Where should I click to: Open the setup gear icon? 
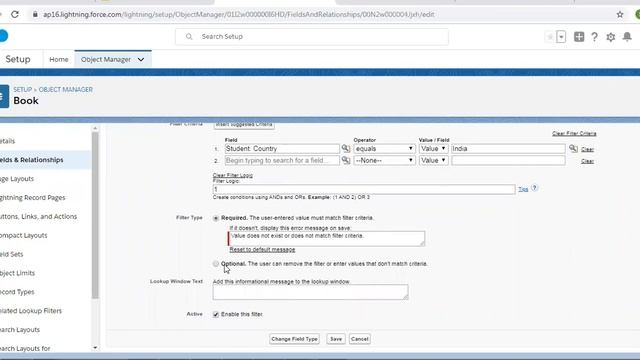(x=611, y=37)
